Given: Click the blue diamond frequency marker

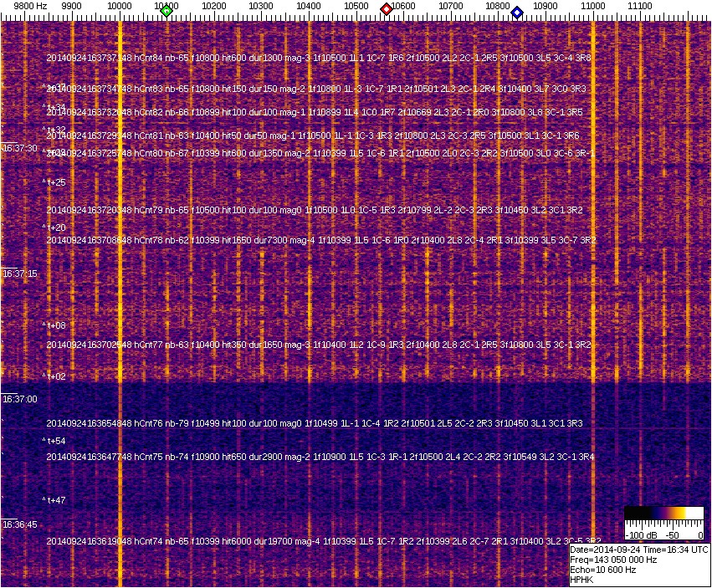Looking at the screenshot, I should point(517,13).
